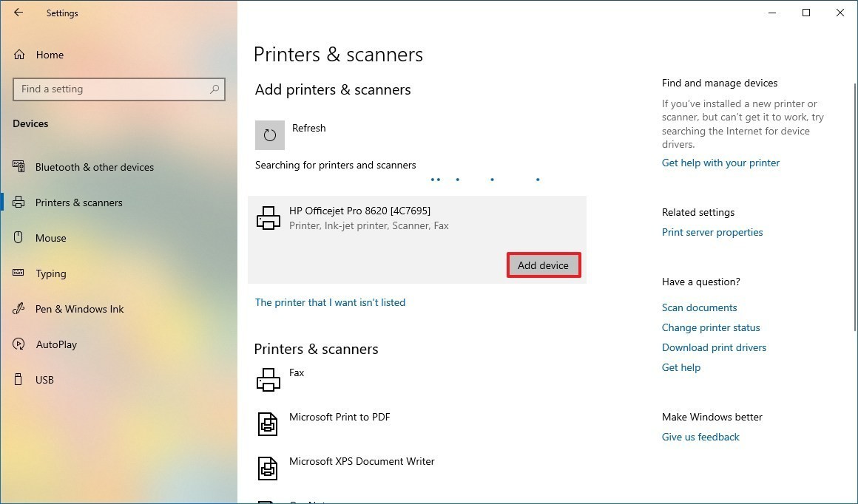The image size is (858, 504).
Task: Click the search magnifier icon
Action: [x=214, y=89]
